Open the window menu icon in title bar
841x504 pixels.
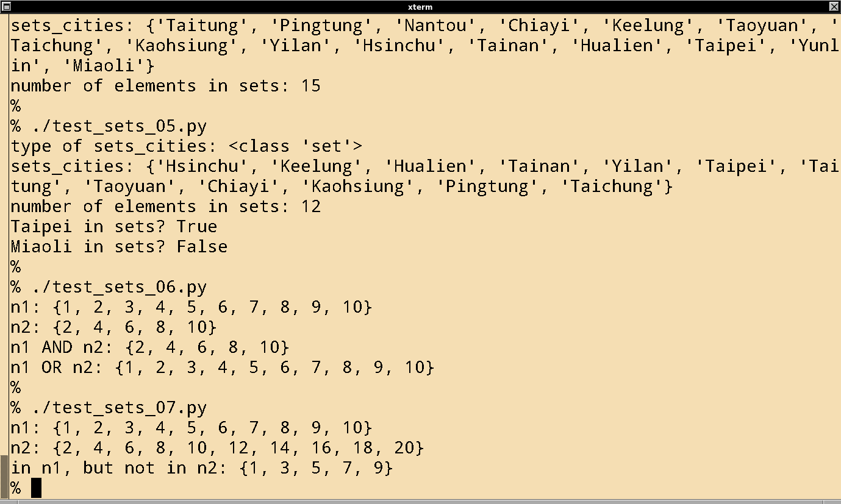(7, 7)
